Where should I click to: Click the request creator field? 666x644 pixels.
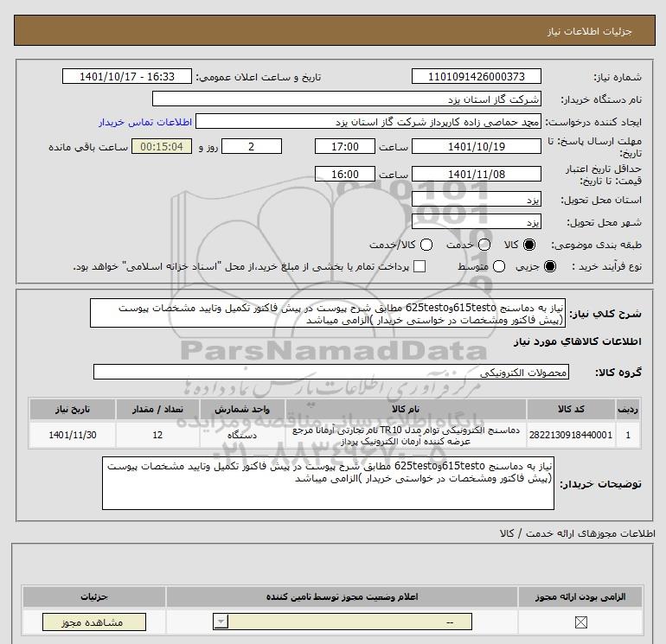(x=368, y=122)
